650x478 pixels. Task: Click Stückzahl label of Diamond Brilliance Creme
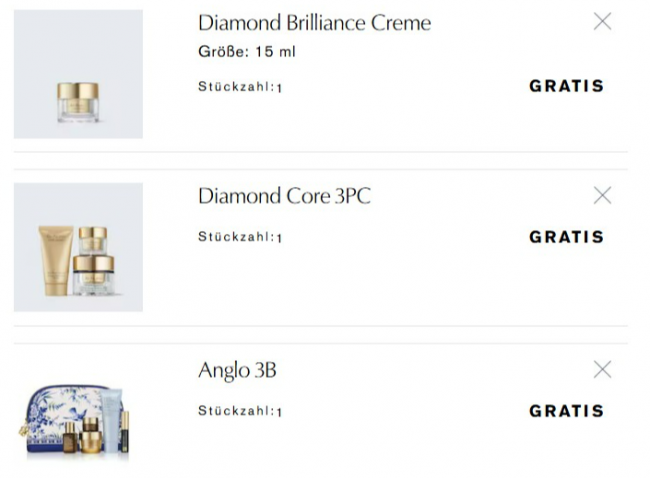[235, 87]
